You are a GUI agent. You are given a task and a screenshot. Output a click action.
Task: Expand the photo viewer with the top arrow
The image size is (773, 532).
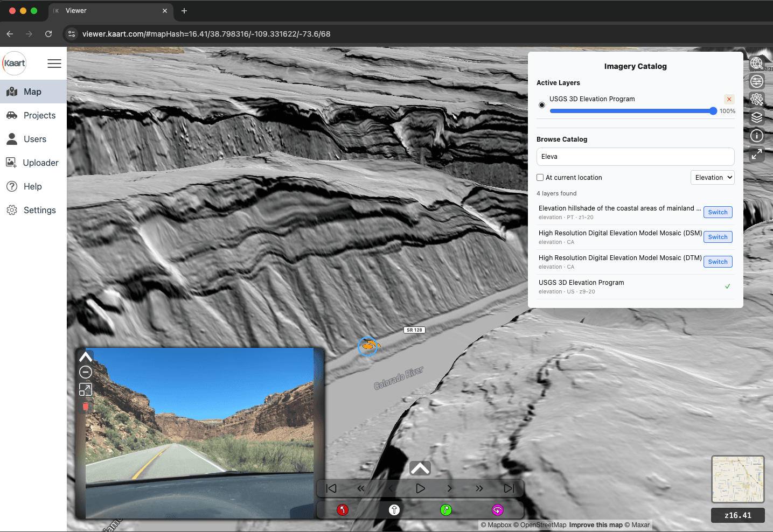pyautogui.click(x=85, y=355)
